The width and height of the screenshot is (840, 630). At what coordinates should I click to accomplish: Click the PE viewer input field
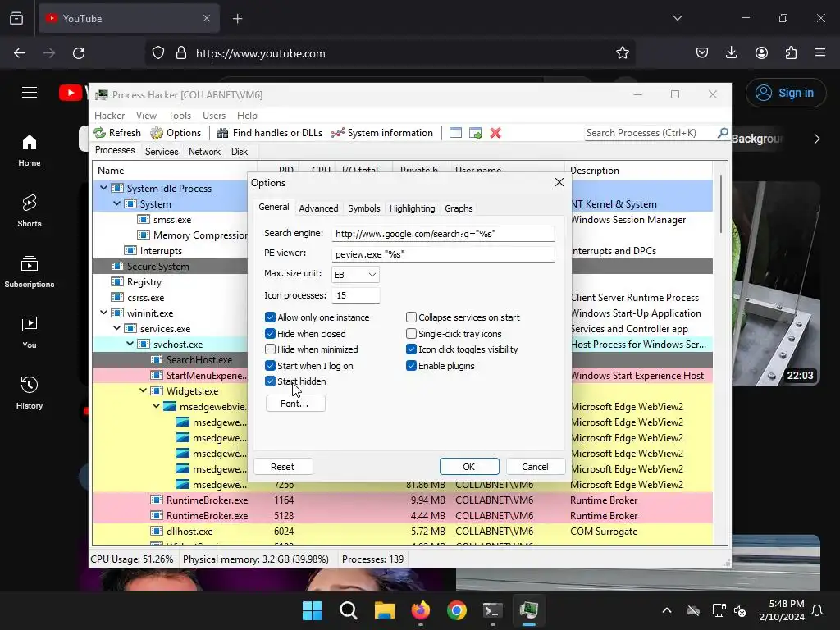(442, 254)
